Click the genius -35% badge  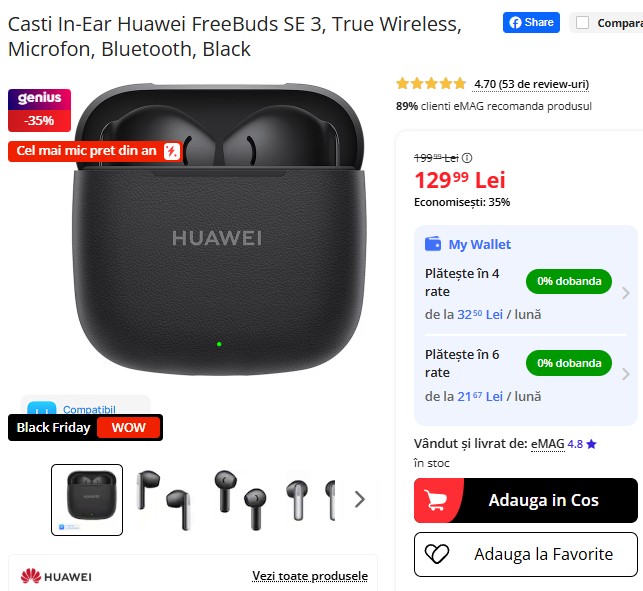pos(39,110)
